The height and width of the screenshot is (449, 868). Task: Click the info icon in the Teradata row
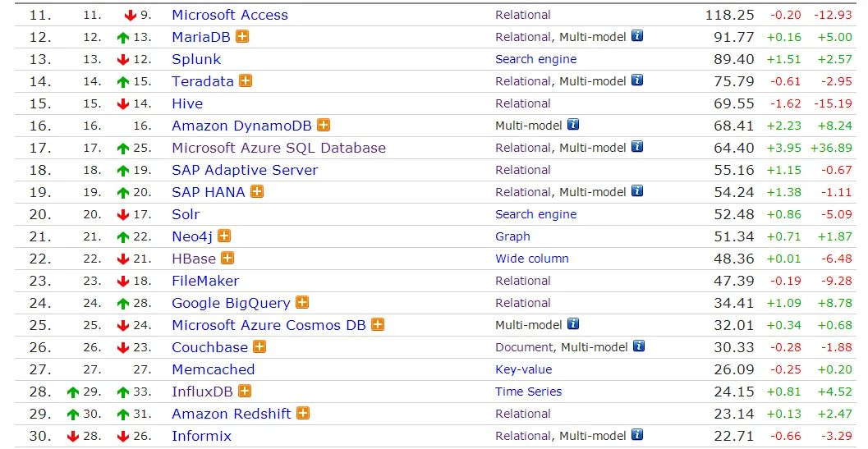coord(637,80)
